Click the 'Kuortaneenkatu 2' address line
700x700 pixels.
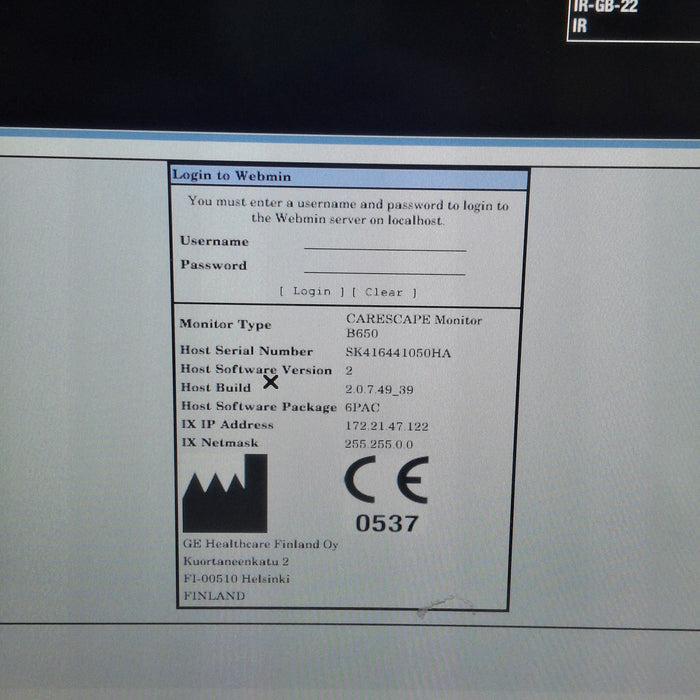tap(236, 561)
